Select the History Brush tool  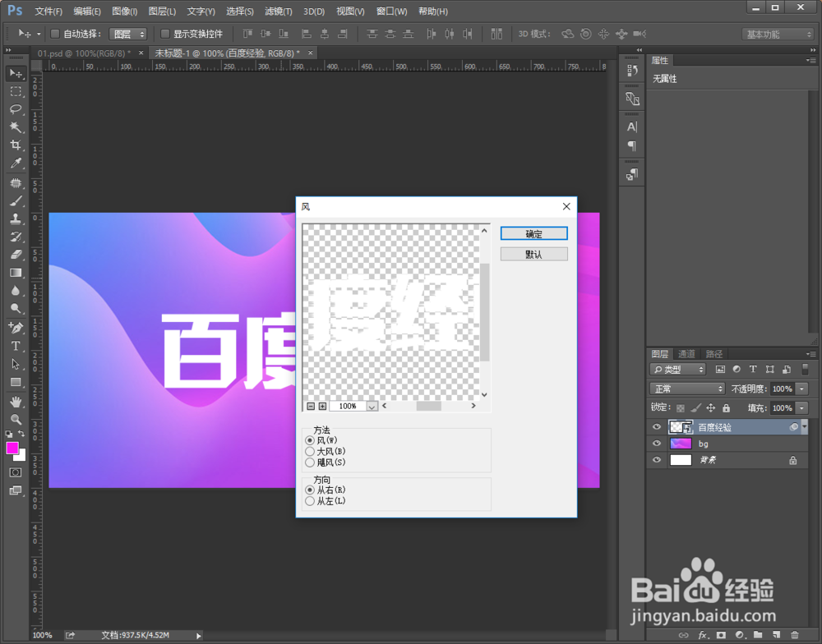coord(16,237)
